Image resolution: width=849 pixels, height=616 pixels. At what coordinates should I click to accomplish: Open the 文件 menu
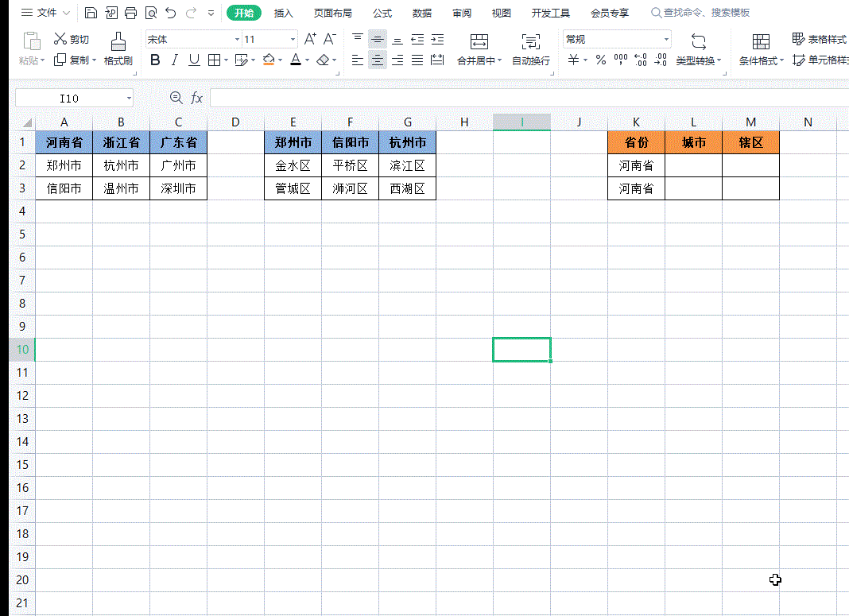[45, 13]
